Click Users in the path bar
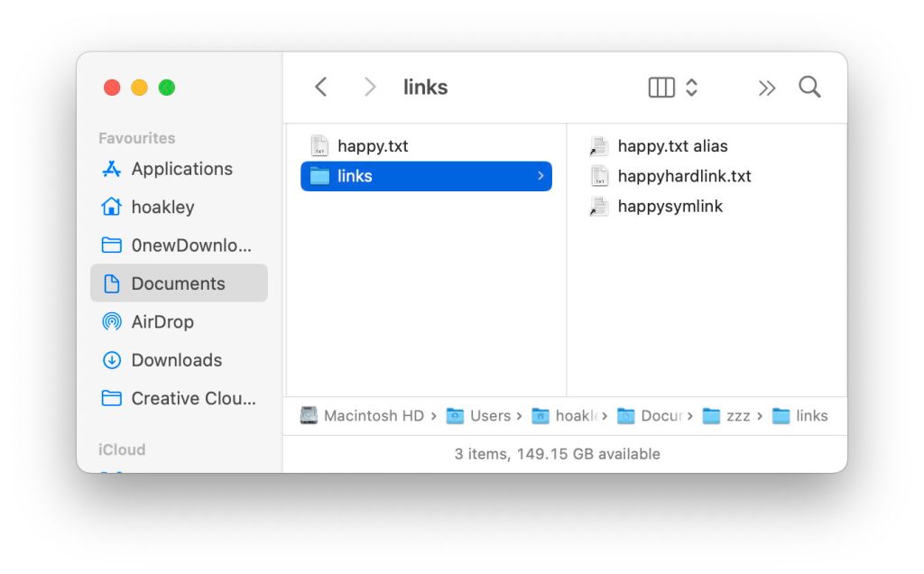924x574 pixels. (489, 416)
